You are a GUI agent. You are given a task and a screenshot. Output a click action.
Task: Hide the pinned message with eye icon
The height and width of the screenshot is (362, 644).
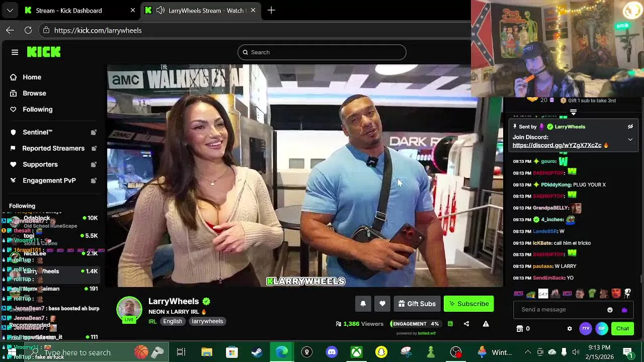point(630,127)
